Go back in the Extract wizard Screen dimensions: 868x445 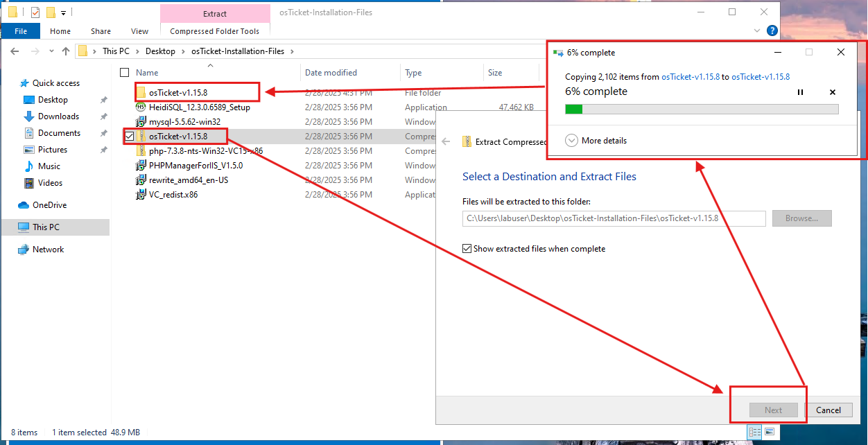click(446, 141)
